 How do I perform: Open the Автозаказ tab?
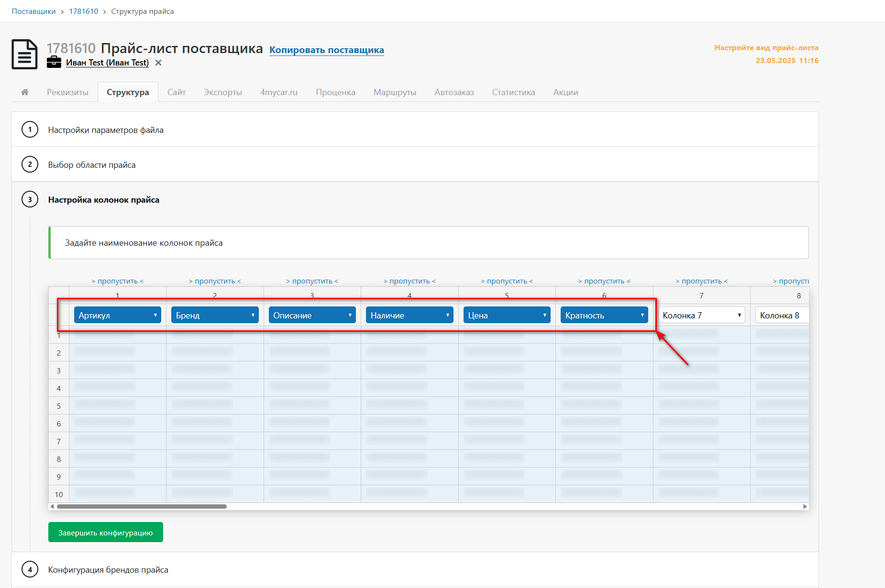(x=454, y=92)
